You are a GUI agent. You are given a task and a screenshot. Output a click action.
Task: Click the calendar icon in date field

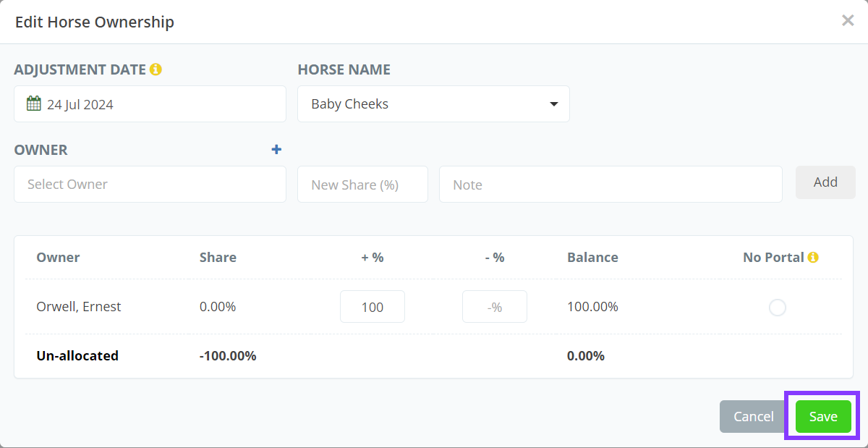click(34, 103)
